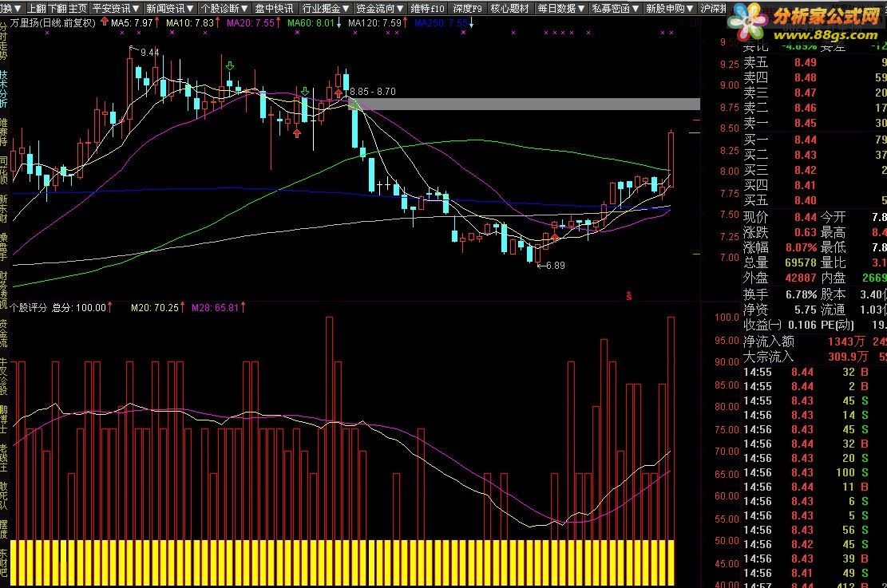
Task: Click 个股评分 总分: 100.00 indicator label
Action: pos(58,308)
